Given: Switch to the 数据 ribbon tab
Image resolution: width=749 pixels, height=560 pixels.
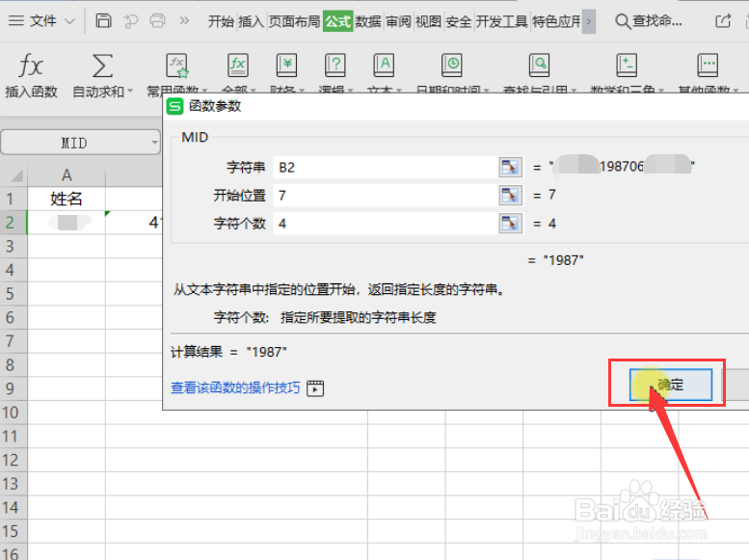Looking at the screenshot, I should click(x=368, y=21).
